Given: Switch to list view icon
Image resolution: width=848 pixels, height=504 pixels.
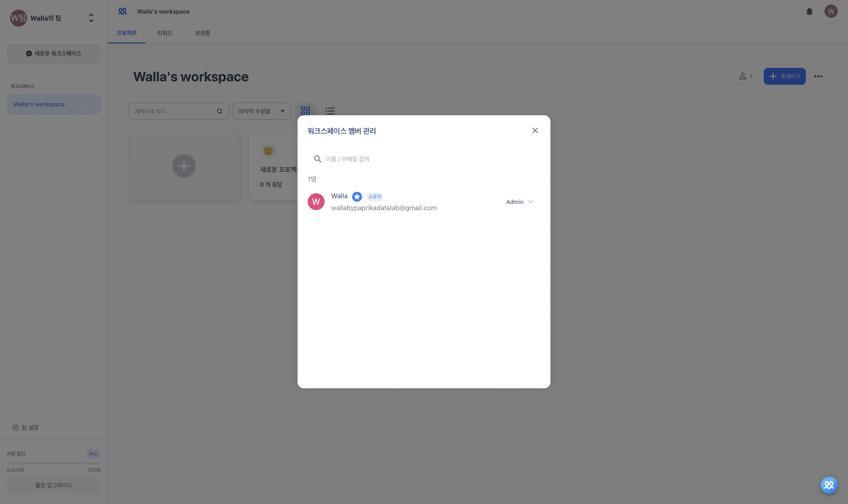Looking at the screenshot, I should coord(330,111).
